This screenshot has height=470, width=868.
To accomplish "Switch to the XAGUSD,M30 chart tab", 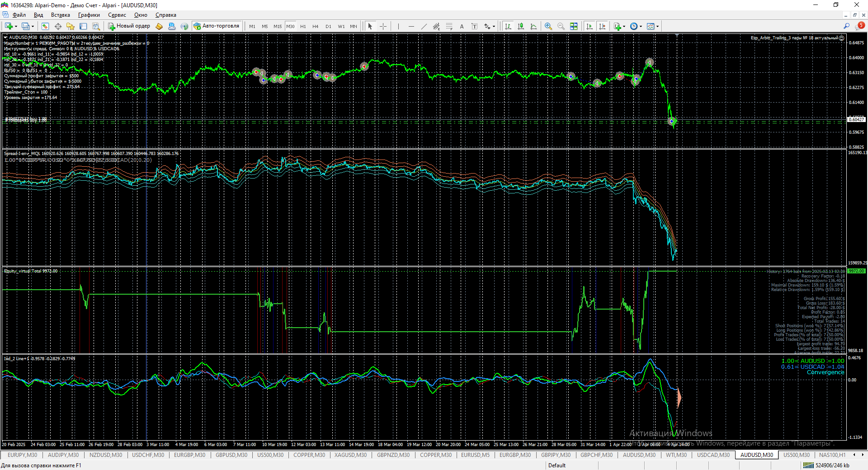I will pos(351,455).
